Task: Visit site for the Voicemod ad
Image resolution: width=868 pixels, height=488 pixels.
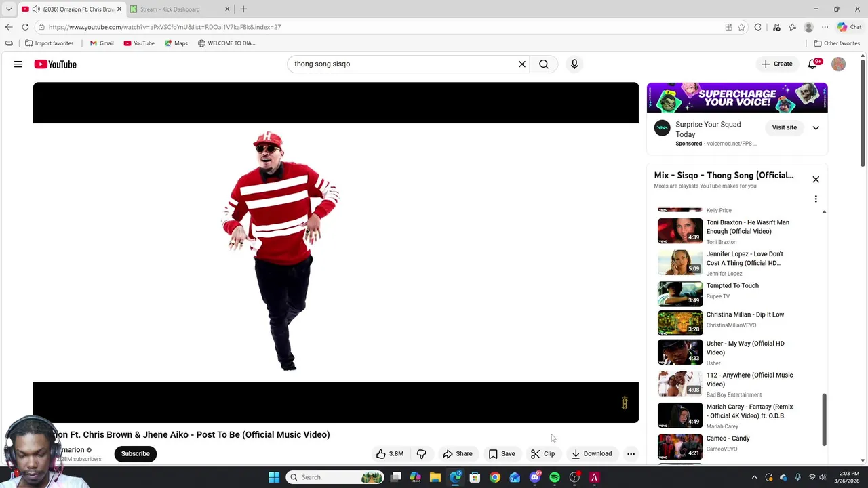Action: 784,128
